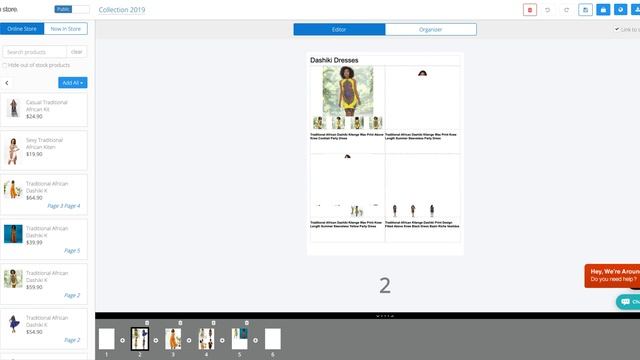Image resolution: width=640 pixels, height=360 pixels.
Task: Insert a page between pages 4 and 5
Action: 222,340
